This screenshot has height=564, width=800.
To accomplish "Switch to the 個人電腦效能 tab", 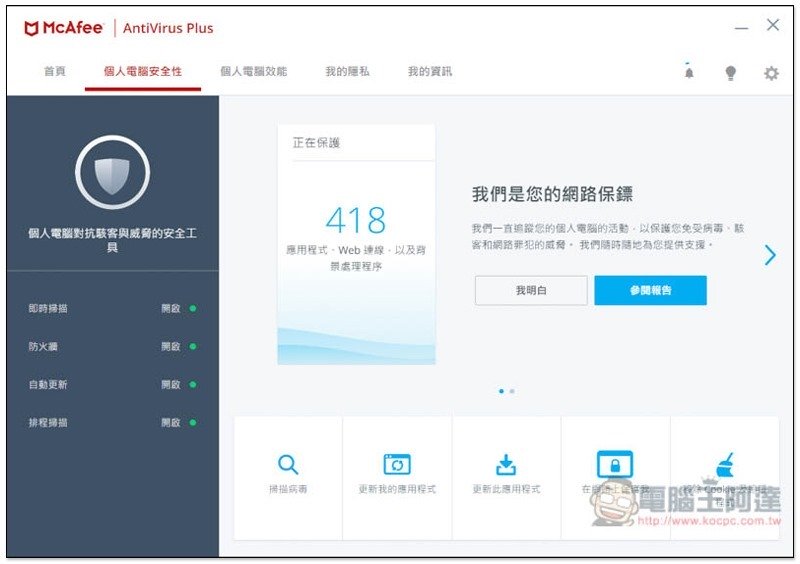I will [253, 72].
